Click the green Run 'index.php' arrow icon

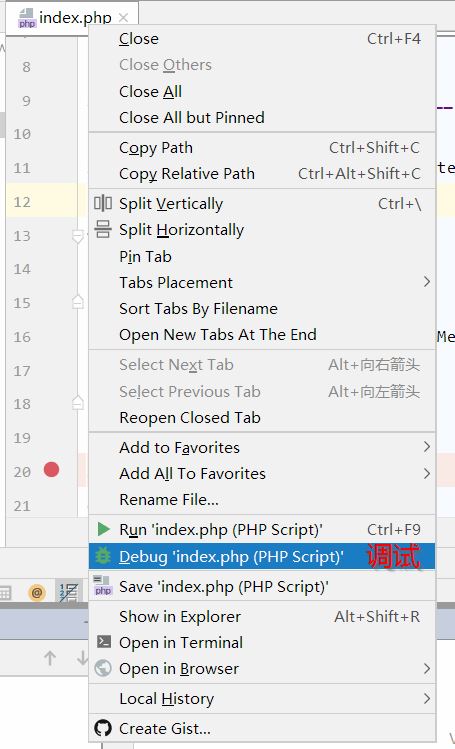103,529
